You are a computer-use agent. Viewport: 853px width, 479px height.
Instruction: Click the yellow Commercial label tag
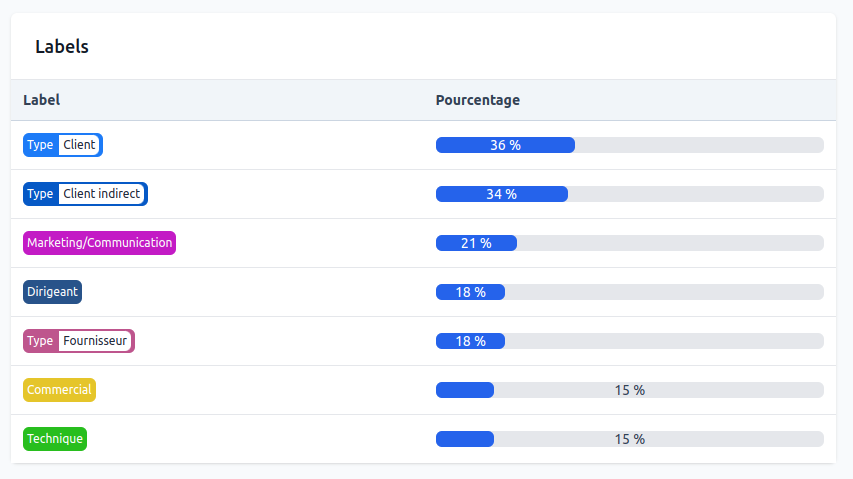59,390
